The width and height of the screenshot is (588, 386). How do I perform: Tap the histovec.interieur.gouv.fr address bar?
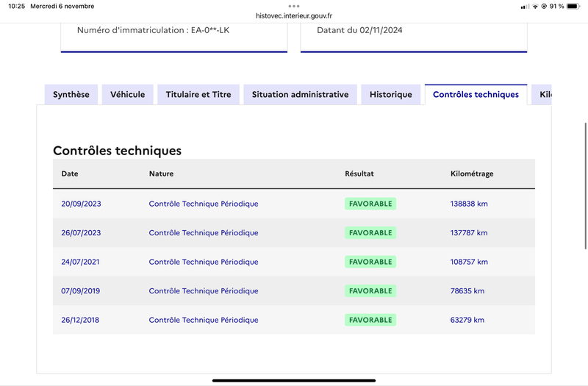(294, 15)
